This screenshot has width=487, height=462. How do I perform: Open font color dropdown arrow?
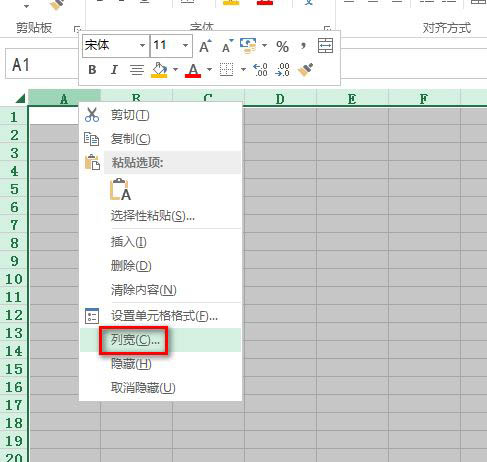click(x=209, y=70)
